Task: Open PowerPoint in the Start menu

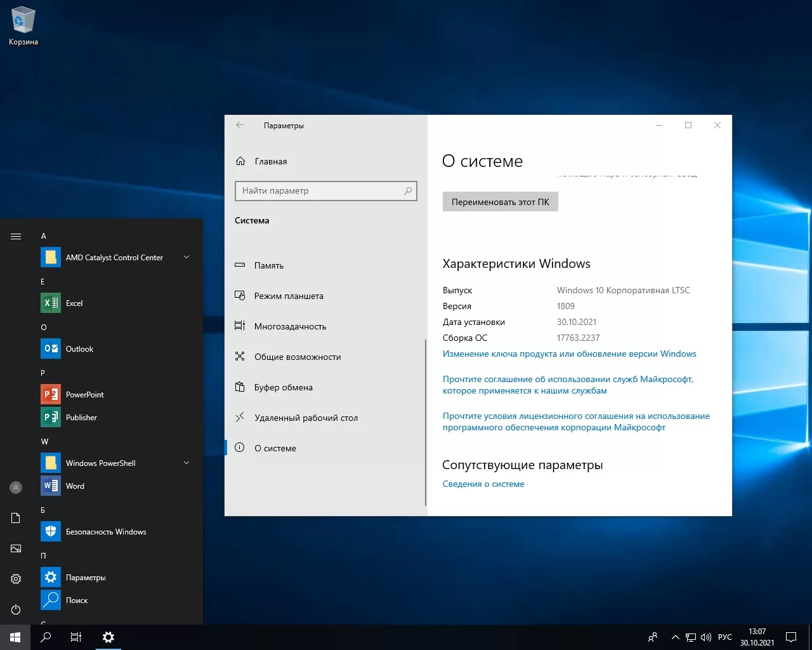Action: (84, 395)
